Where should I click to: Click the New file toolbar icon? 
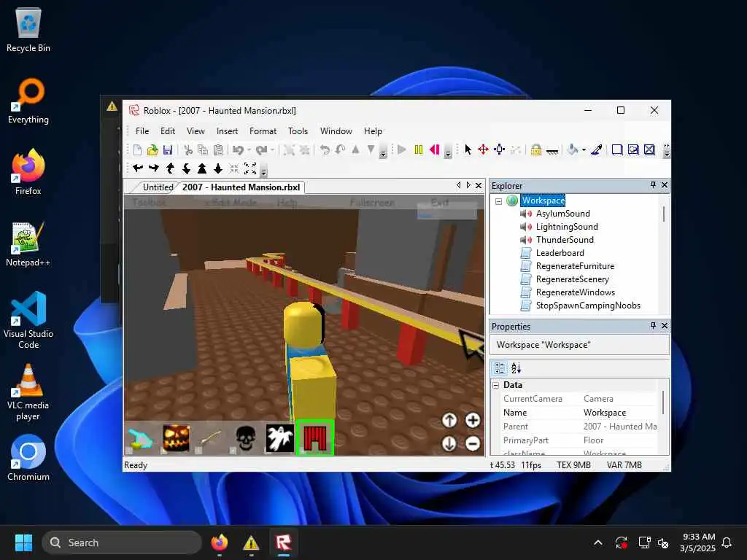pos(137,150)
